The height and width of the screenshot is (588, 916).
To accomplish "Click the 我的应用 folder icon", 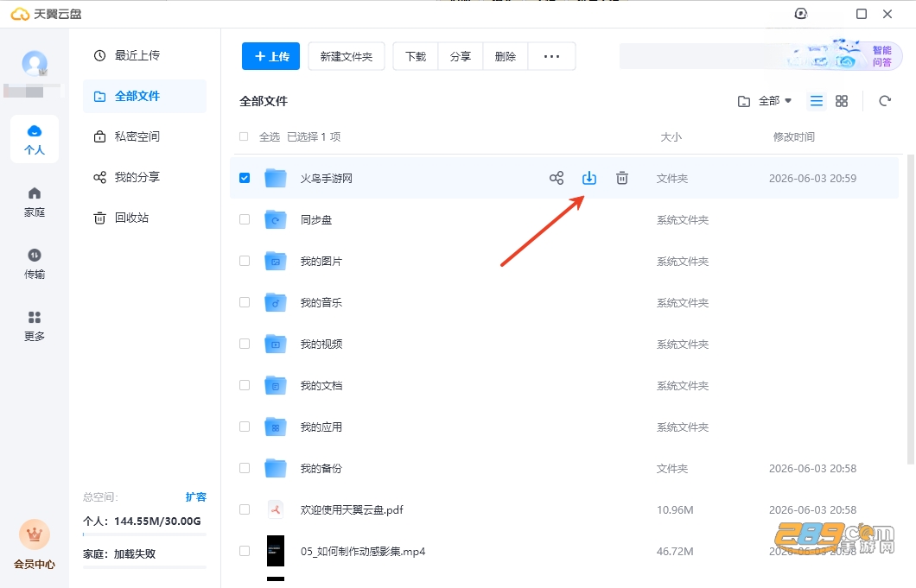I will pos(275,427).
